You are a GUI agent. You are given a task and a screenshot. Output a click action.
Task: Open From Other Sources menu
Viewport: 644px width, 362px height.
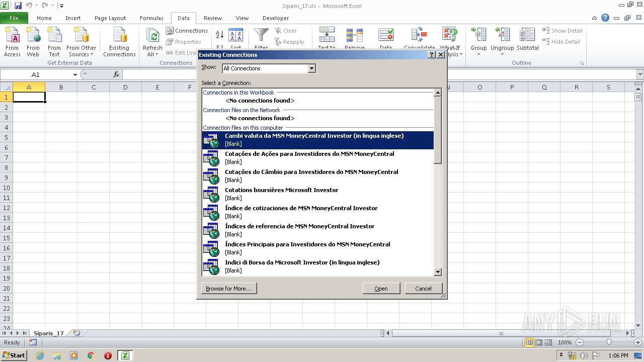click(x=81, y=42)
